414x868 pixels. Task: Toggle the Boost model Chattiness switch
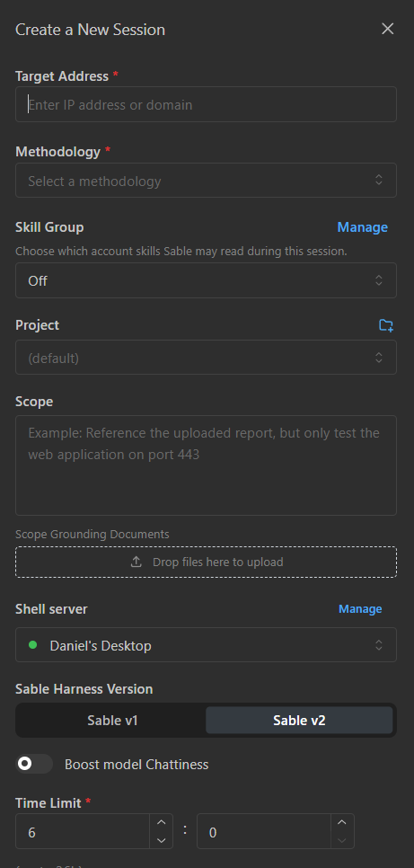click(x=34, y=765)
